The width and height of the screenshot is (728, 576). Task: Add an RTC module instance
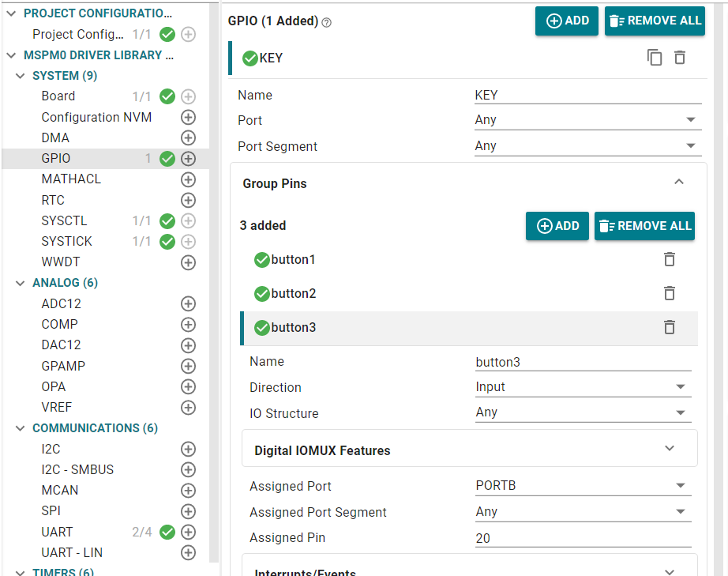(188, 200)
